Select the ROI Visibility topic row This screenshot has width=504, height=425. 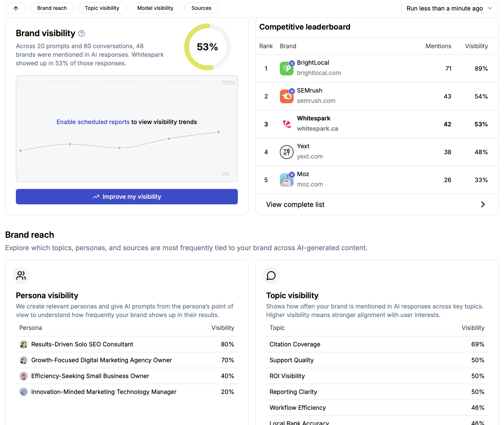[377, 376]
